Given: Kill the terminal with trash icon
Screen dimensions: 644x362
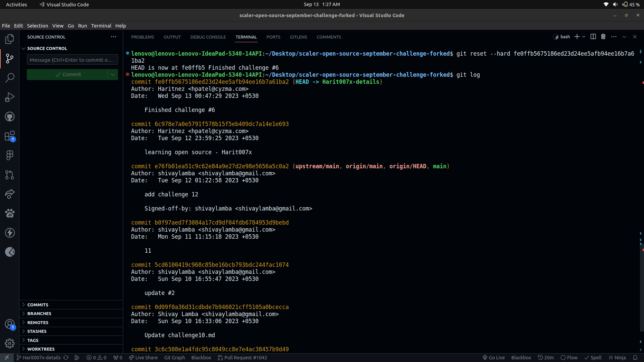Looking at the screenshot, I should click(603, 37).
